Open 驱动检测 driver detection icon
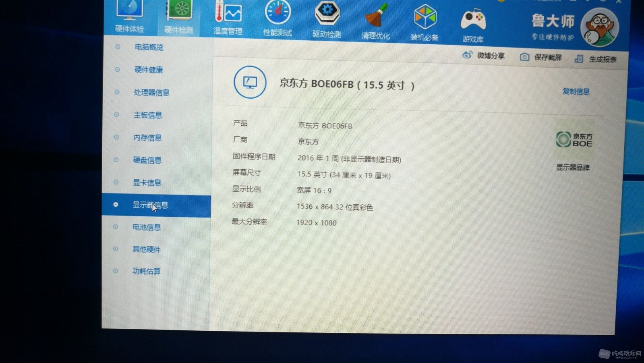Image resolution: width=644 pixels, height=363 pixels. (x=327, y=13)
